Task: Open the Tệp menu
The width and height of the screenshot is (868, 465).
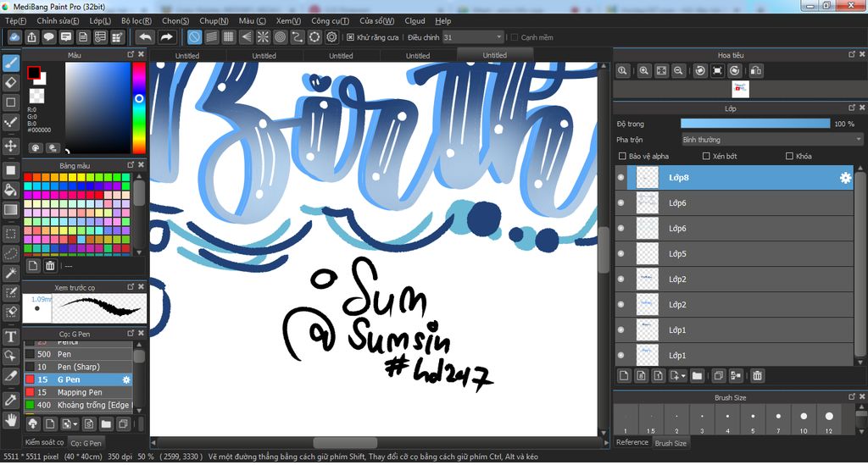Action: click(x=15, y=21)
